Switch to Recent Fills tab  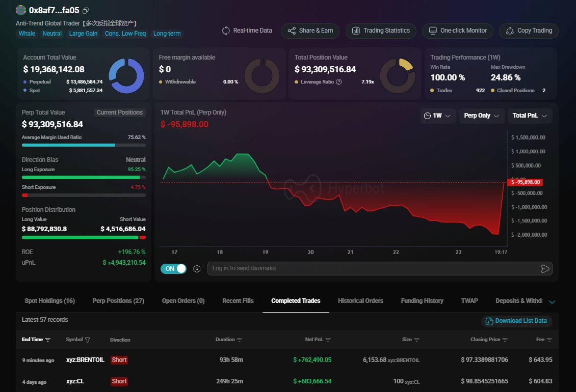(238, 301)
